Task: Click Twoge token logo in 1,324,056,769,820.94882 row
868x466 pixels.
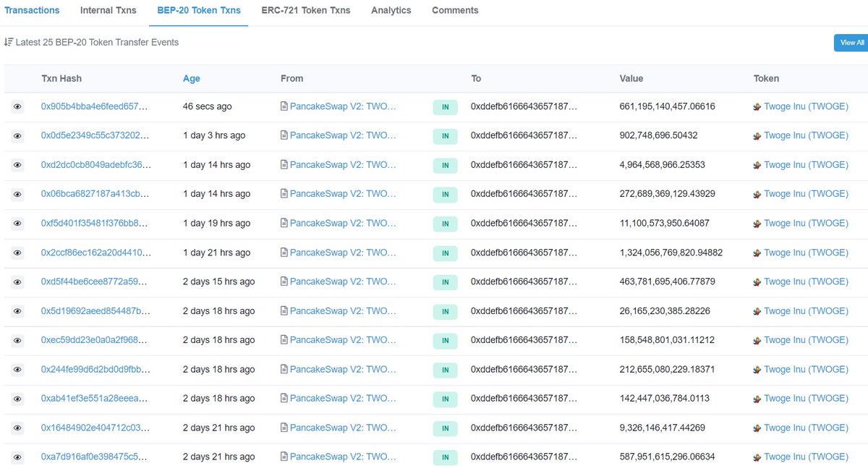Action: point(757,253)
